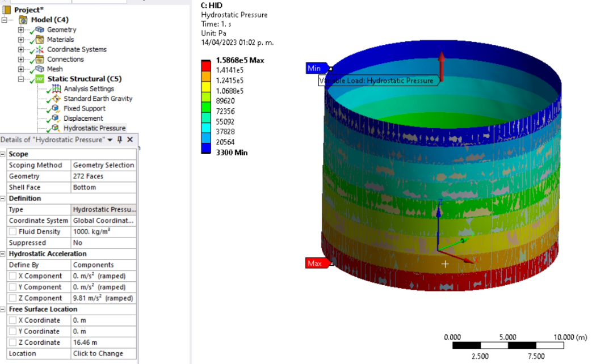Select the Displacement item in the tree

tap(83, 118)
